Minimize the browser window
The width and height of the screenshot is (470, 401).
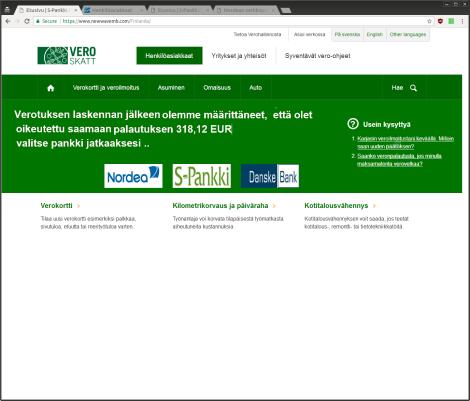447,4
